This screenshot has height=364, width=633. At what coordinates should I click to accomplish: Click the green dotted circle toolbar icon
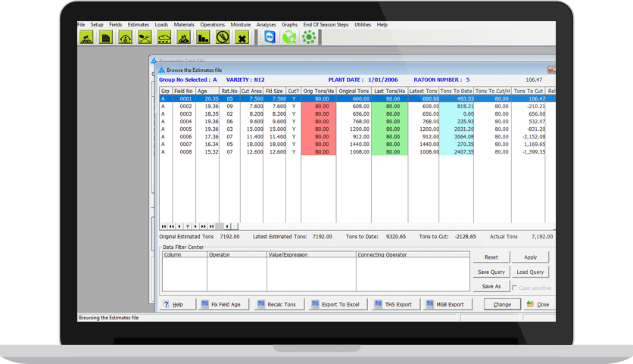tap(309, 38)
